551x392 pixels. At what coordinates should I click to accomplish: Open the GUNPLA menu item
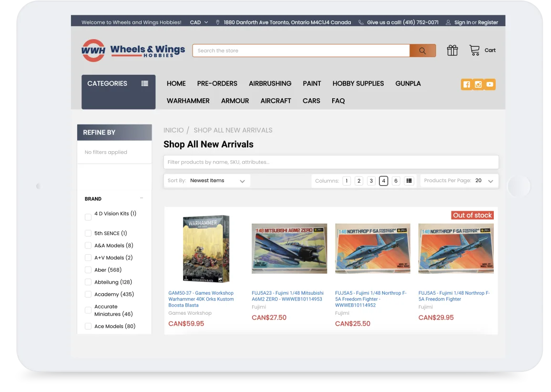pos(408,83)
